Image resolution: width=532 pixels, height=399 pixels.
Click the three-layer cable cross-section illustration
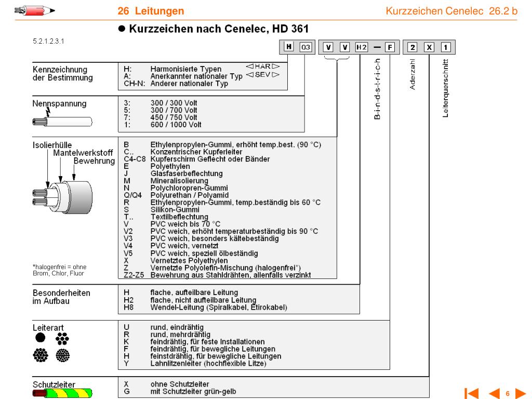62,197
